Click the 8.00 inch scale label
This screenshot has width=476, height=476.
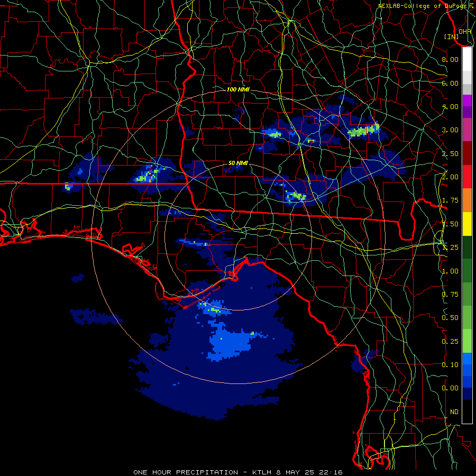pos(450,59)
